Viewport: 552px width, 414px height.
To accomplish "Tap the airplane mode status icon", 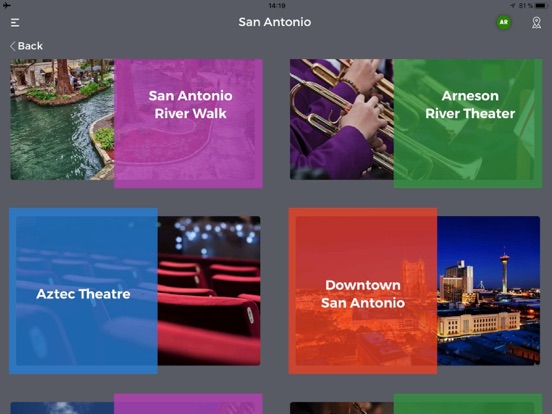I will pyautogui.click(x=7, y=5).
